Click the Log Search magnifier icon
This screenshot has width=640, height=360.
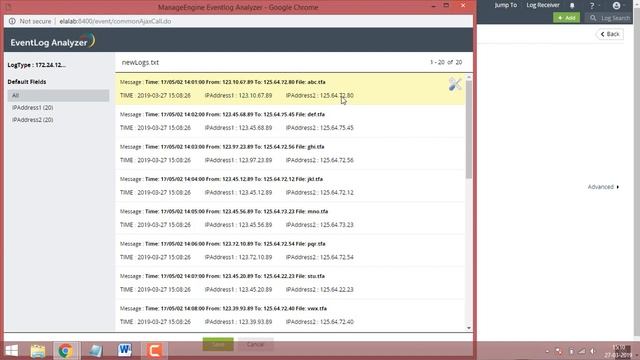(593, 18)
